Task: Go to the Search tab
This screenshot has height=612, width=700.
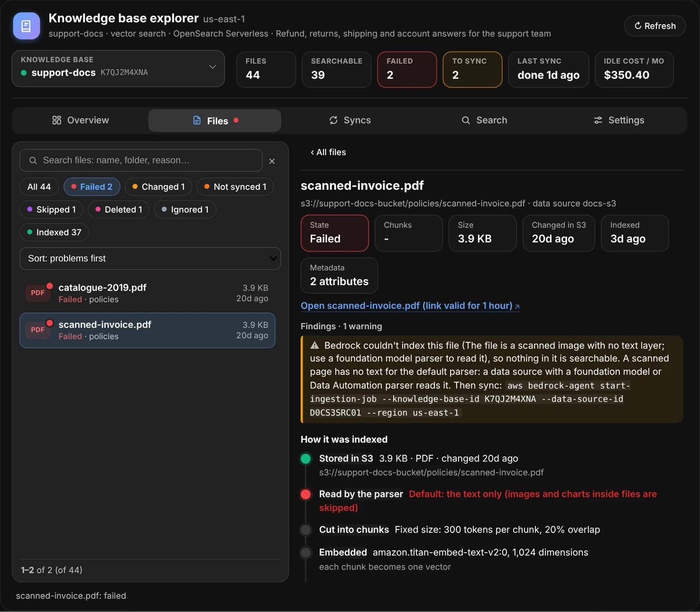Action: [485, 121]
